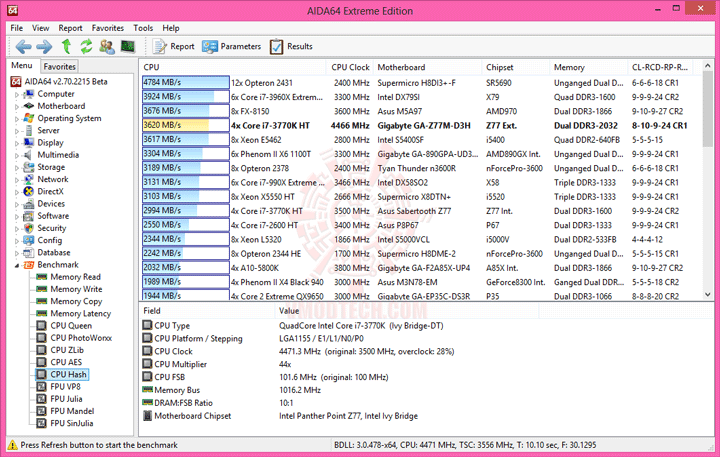Go back with the left arrow toolbar icon
This screenshot has height=457, width=720.
point(23,46)
